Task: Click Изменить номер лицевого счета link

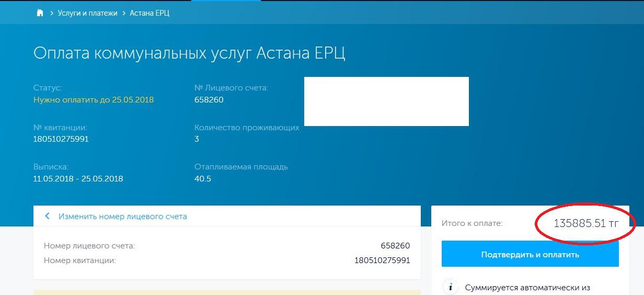Action: [x=122, y=216]
